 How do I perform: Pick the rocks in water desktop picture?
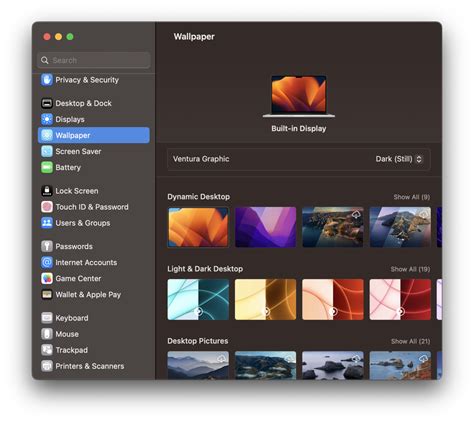[x=333, y=365]
